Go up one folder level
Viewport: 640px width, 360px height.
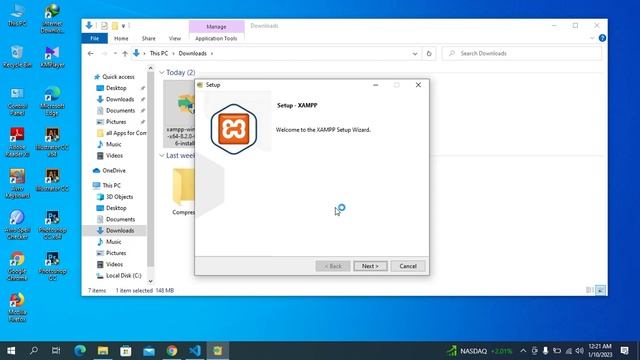[125, 53]
